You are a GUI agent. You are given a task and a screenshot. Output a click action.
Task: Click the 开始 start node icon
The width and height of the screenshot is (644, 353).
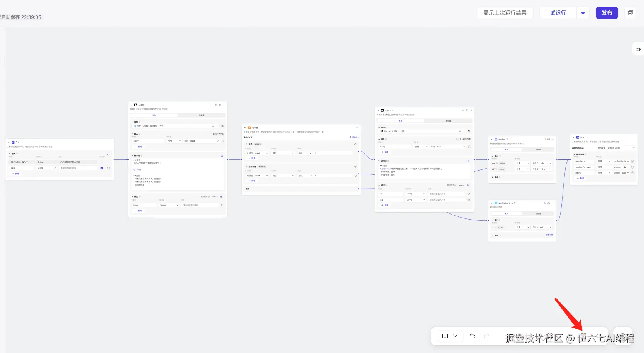click(x=13, y=142)
